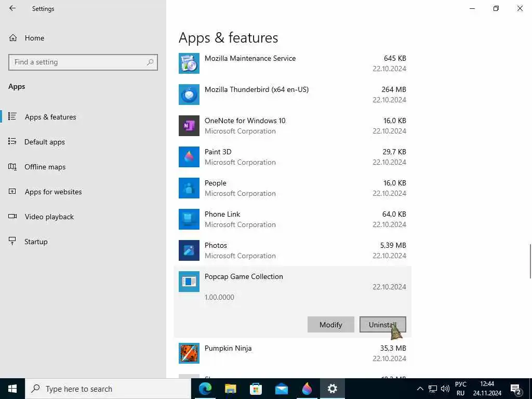
Task: Select the Phone Link entry name
Action: click(x=222, y=215)
